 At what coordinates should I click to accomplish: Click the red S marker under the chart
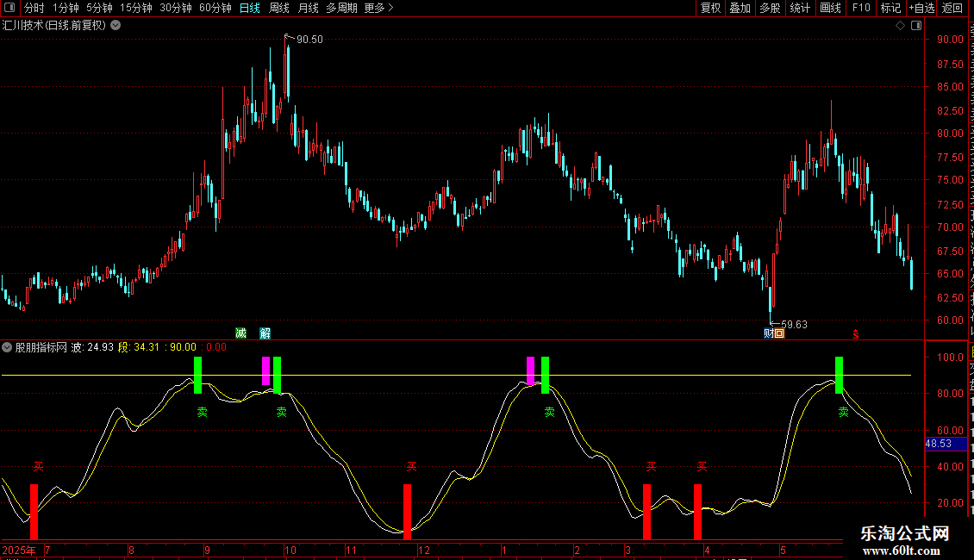tap(855, 334)
